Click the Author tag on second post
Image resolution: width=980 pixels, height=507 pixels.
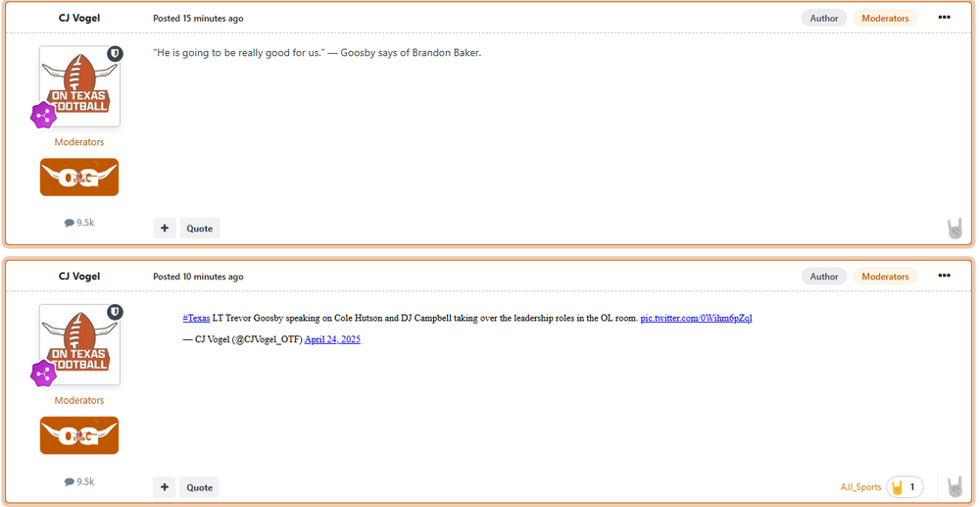pos(823,277)
